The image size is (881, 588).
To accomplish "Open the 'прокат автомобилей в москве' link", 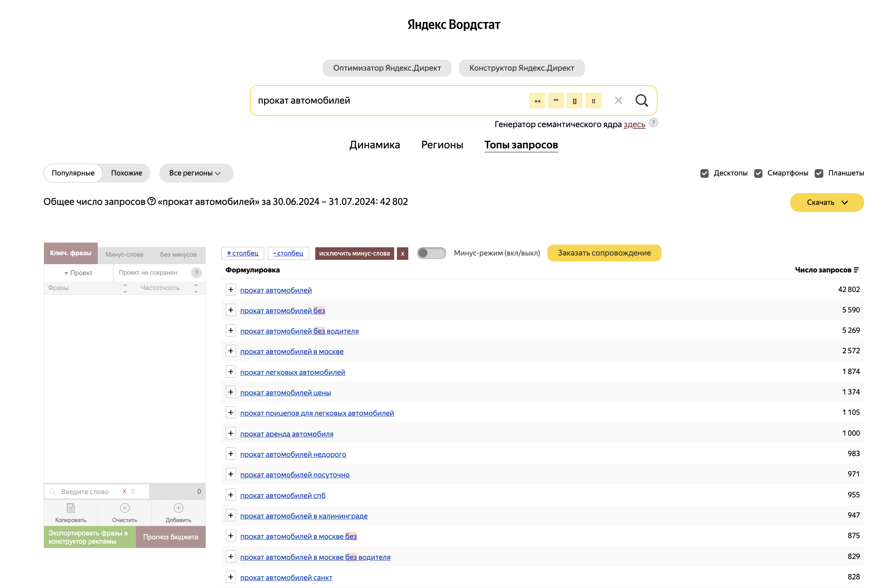I will [x=292, y=352].
